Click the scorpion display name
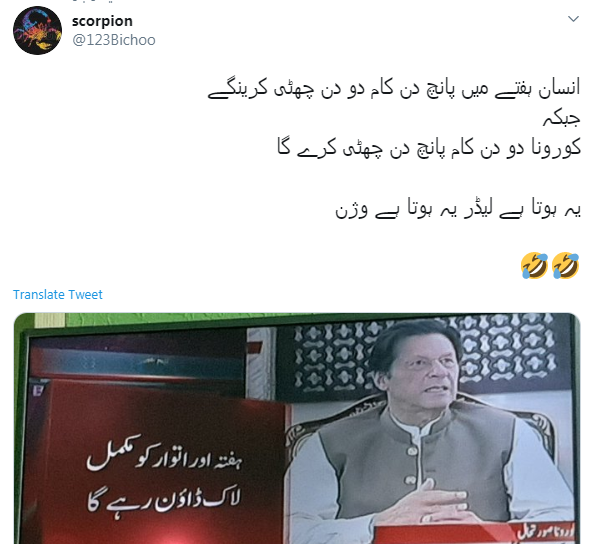The width and height of the screenshot is (589, 544). (102, 21)
